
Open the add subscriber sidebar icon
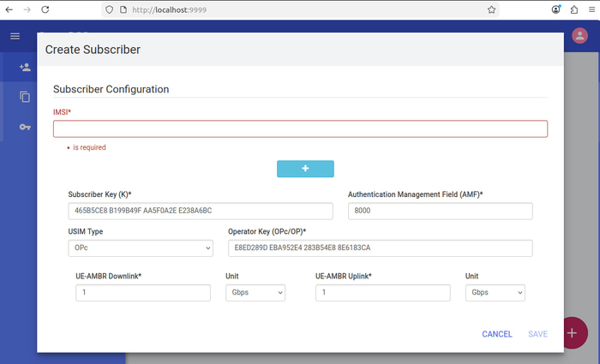click(25, 67)
